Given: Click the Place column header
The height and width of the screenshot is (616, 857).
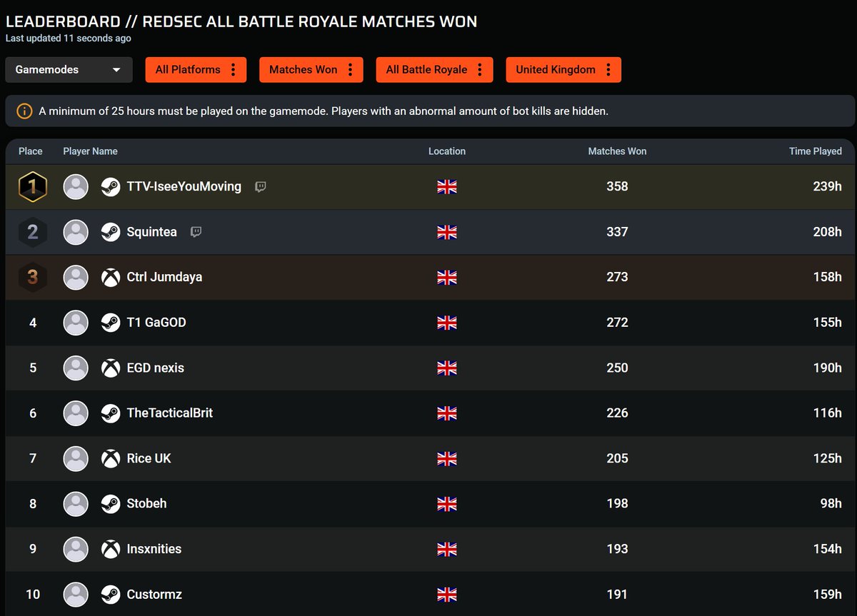Looking at the screenshot, I should (x=31, y=151).
